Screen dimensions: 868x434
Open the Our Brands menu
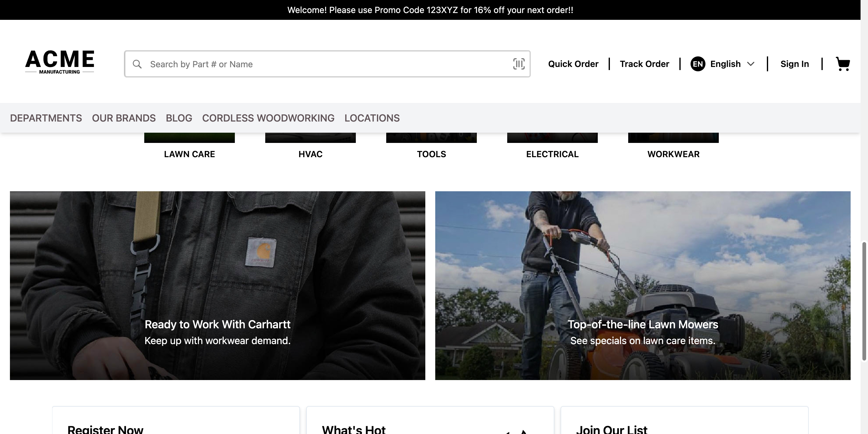click(124, 118)
